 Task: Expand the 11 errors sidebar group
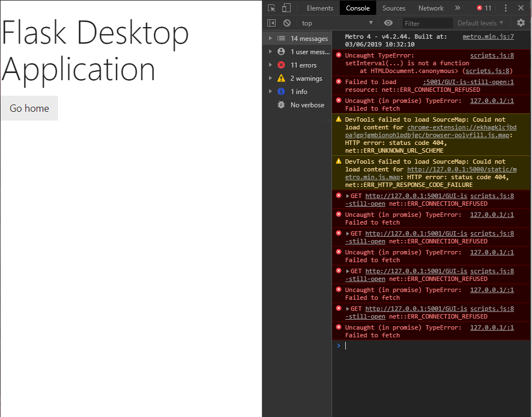(270, 65)
